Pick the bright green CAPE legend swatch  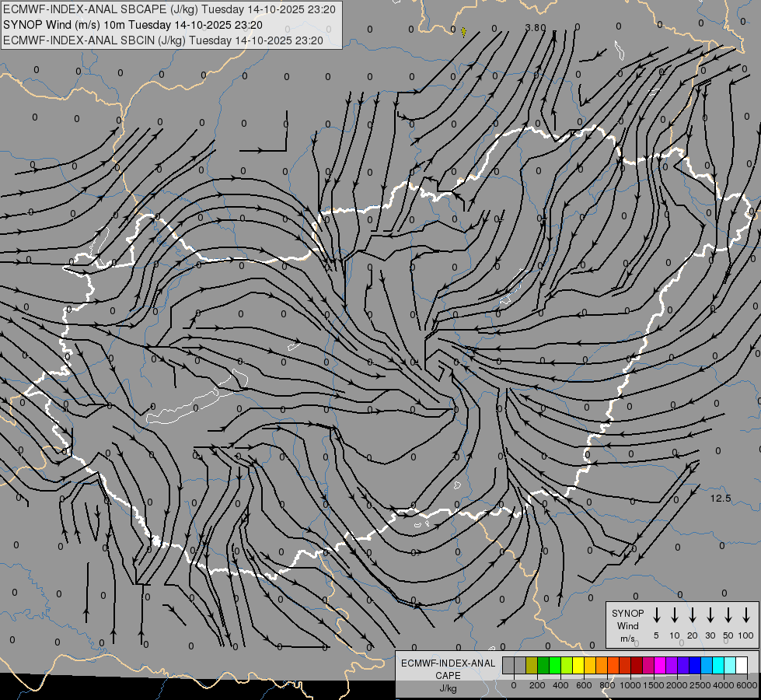(x=555, y=665)
